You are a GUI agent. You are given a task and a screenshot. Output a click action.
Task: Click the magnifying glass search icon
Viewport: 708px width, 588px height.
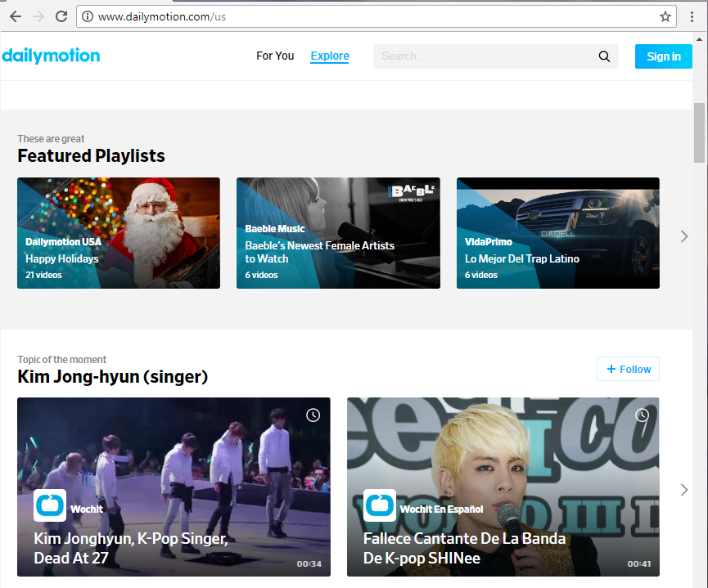604,56
